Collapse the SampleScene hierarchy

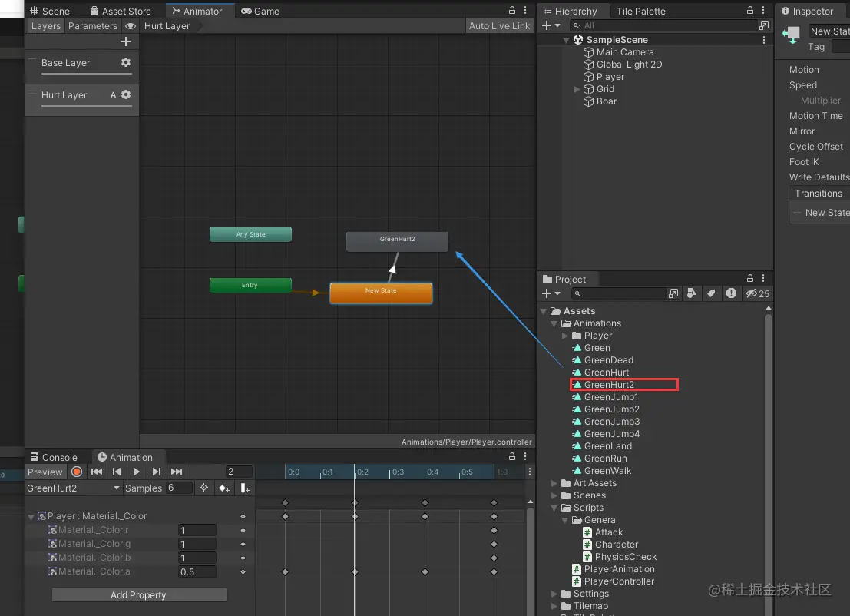tap(566, 40)
